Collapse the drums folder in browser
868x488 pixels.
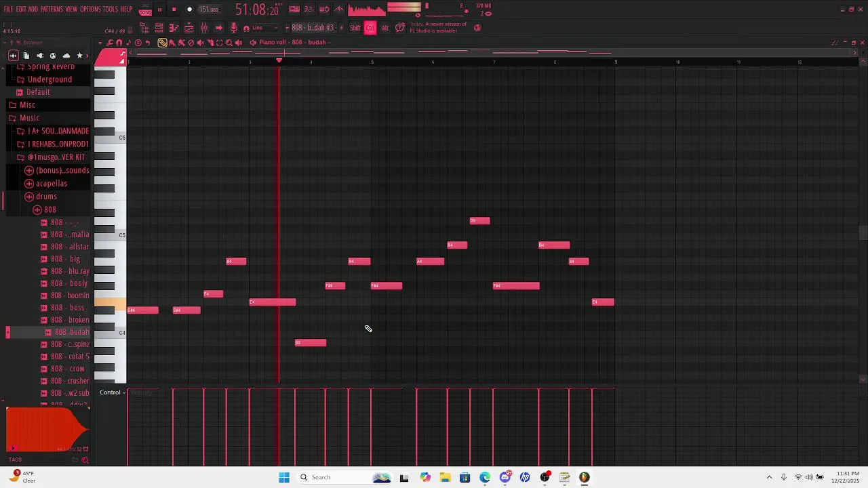(x=46, y=197)
